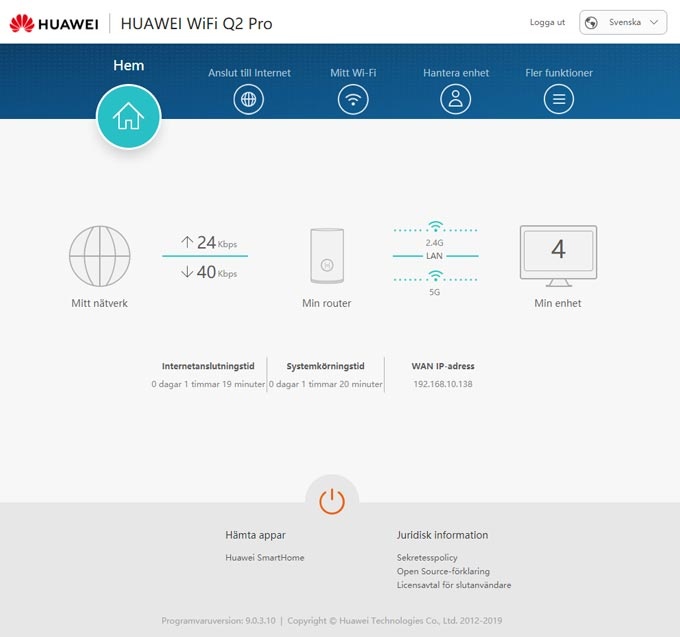
Task: Switch to the Hem tab label
Action: (x=129, y=65)
